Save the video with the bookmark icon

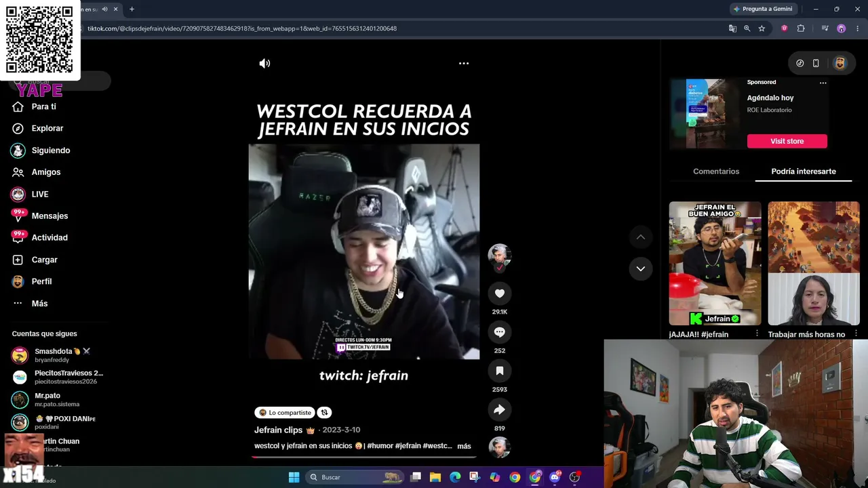(x=500, y=371)
